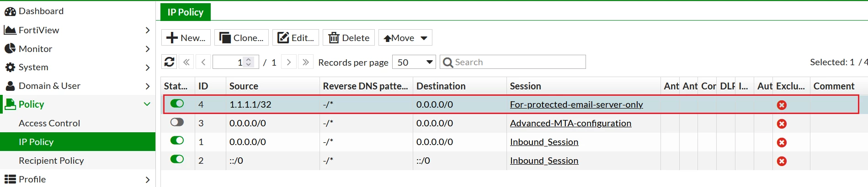Screen dimensions: 868x187
Task: Open the Move dropdown menu
Action: coord(405,38)
